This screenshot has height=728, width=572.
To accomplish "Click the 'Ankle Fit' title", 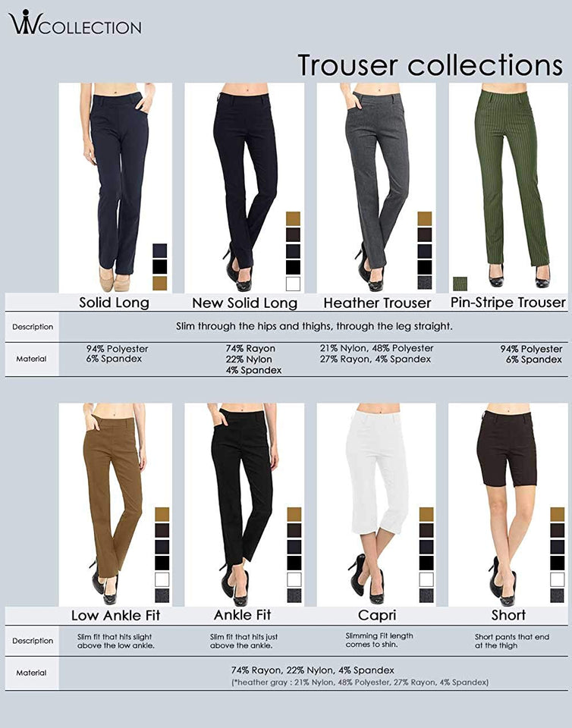I will coord(242,615).
